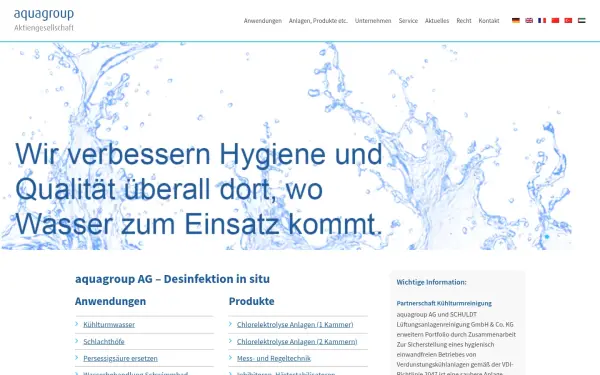This screenshot has height=375, width=600.
Task: Open the Kontakt page from navigation
Action: coord(489,21)
